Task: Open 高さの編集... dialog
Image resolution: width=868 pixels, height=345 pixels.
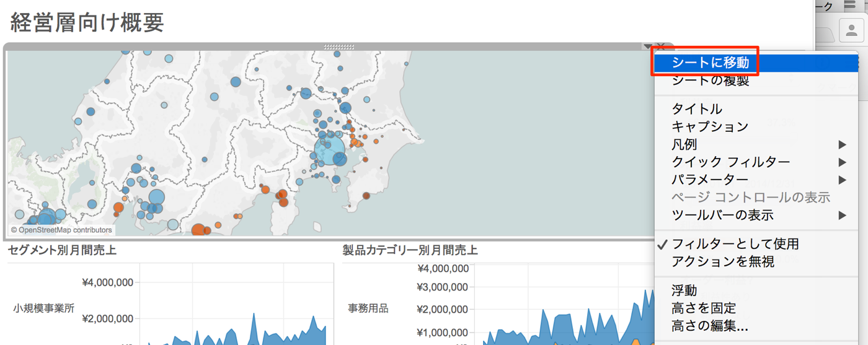Action: point(710,326)
